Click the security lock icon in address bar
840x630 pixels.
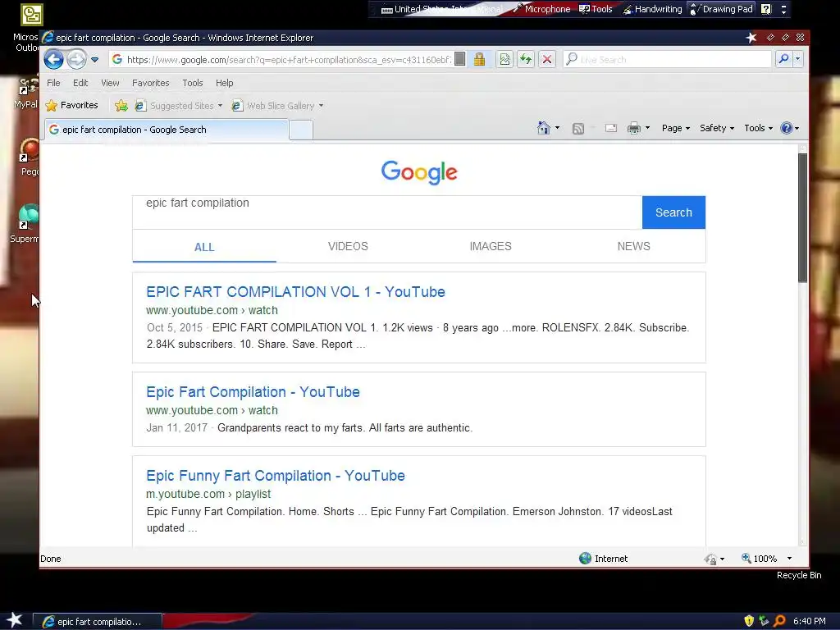click(479, 59)
